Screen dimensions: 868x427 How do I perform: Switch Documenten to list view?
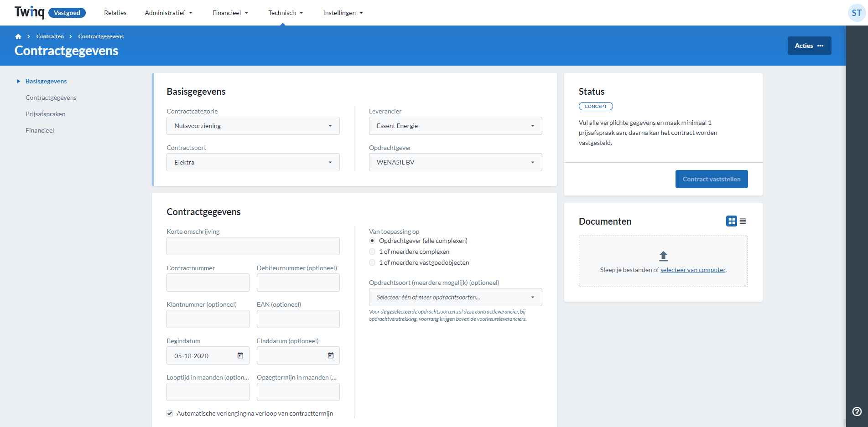pos(743,221)
